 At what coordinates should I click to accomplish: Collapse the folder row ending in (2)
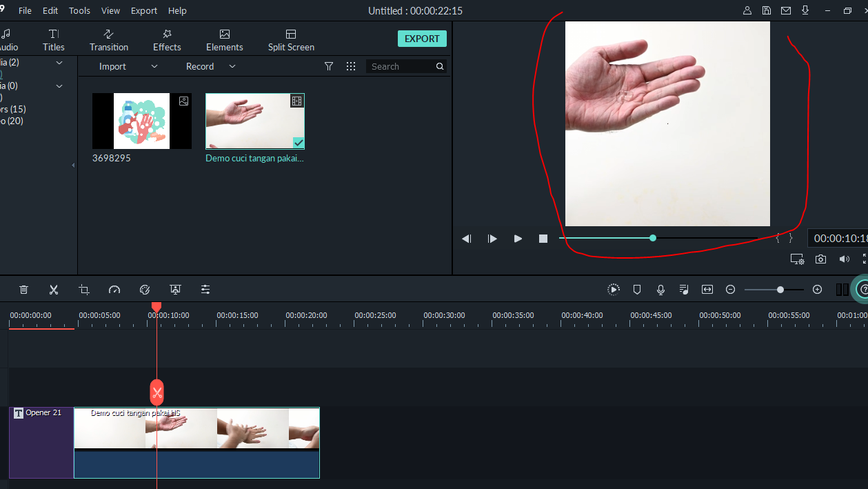[x=59, y=63]
